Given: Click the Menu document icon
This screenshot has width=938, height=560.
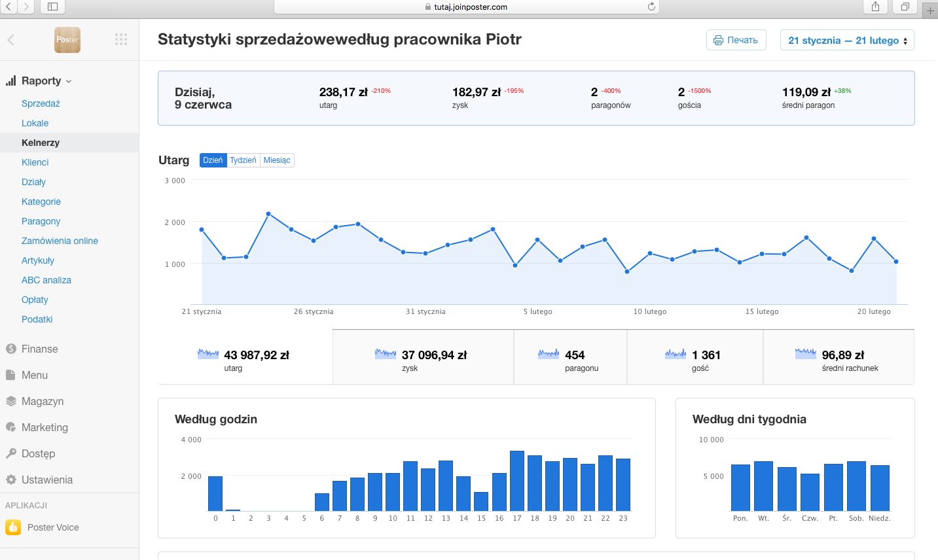Looking at the screenshot, I should (10, 375).
